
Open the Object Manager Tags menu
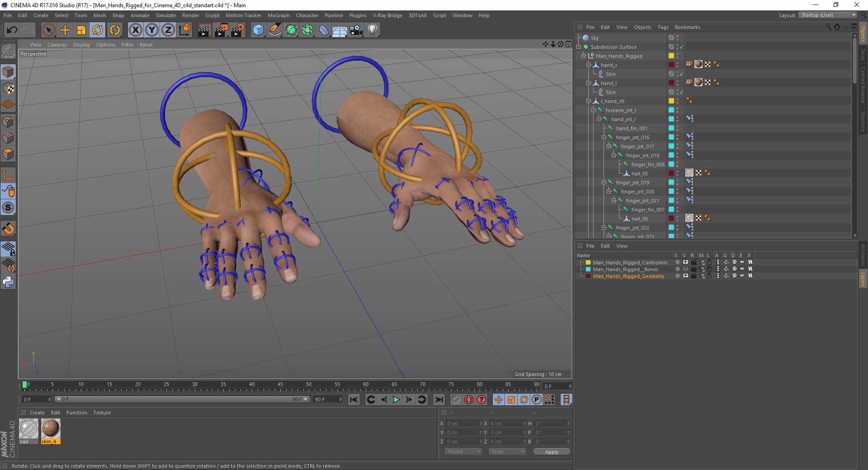click(663, 27)
